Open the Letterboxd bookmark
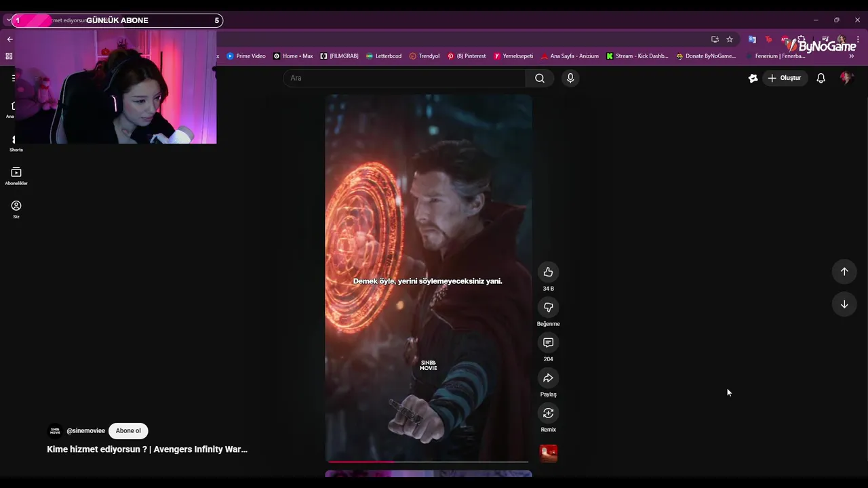The height and width of the screenshot is (488, 868). [383, 56]
